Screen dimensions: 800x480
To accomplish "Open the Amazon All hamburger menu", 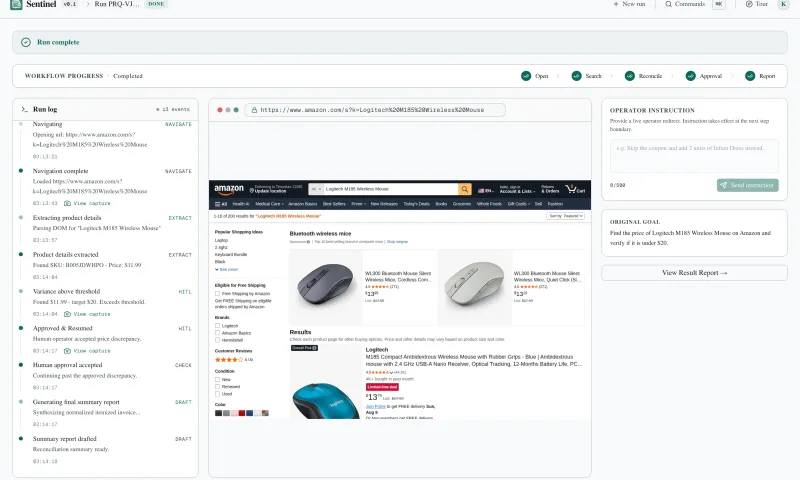I will 221,204.
